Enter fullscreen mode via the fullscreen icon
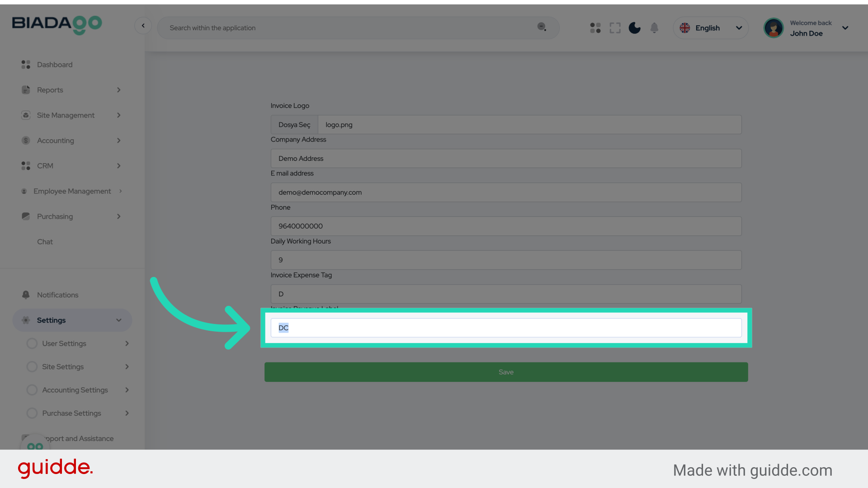Screen dimensions: 868x488 pyautogui.click(x=615, y=28)
